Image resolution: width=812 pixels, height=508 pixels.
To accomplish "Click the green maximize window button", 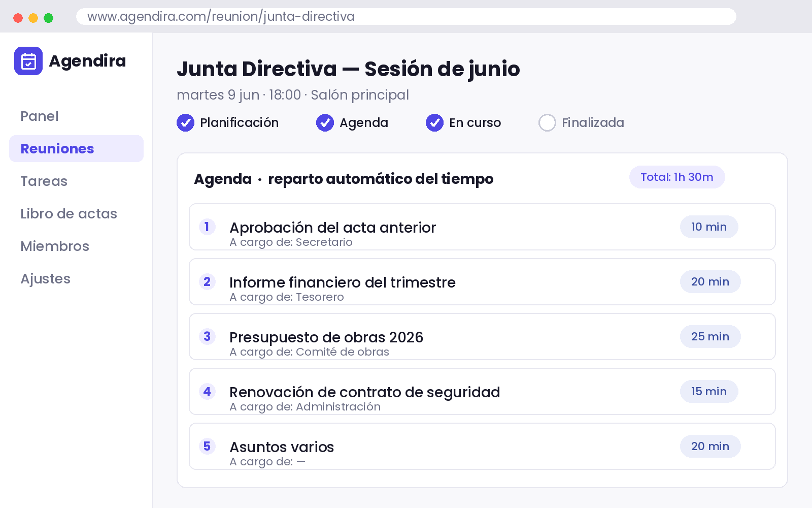I will [49, 18].
